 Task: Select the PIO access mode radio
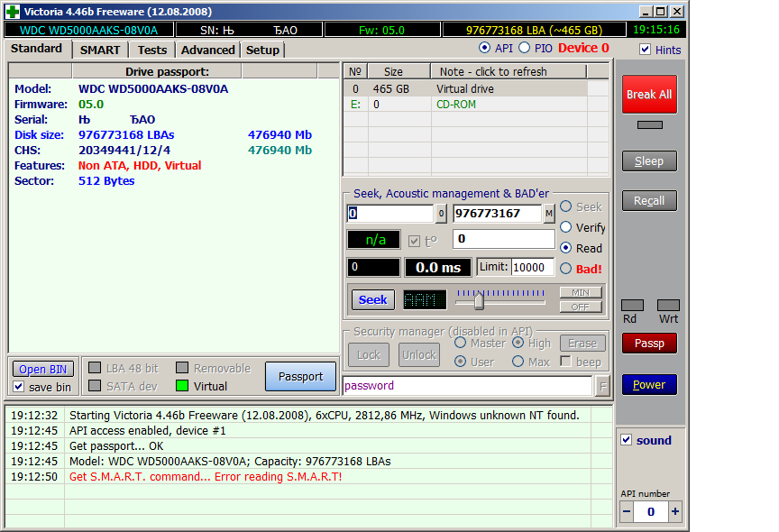click(524, 48)
